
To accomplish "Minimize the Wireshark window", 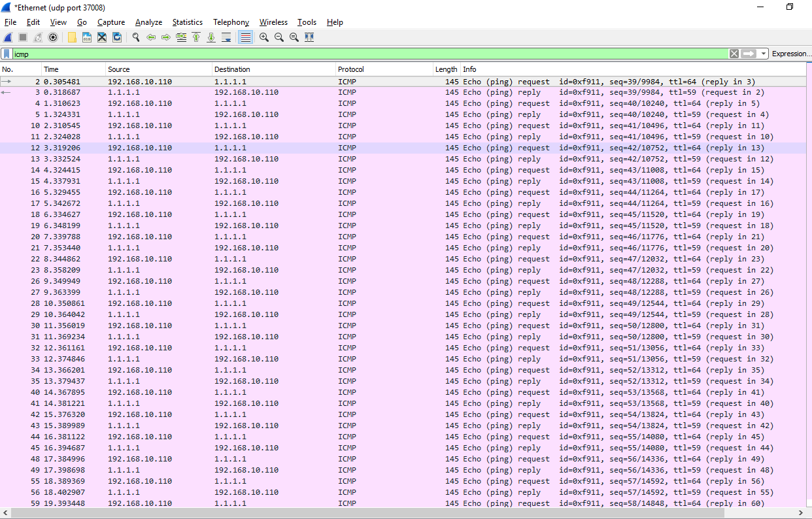I will (x=760, y=7).
